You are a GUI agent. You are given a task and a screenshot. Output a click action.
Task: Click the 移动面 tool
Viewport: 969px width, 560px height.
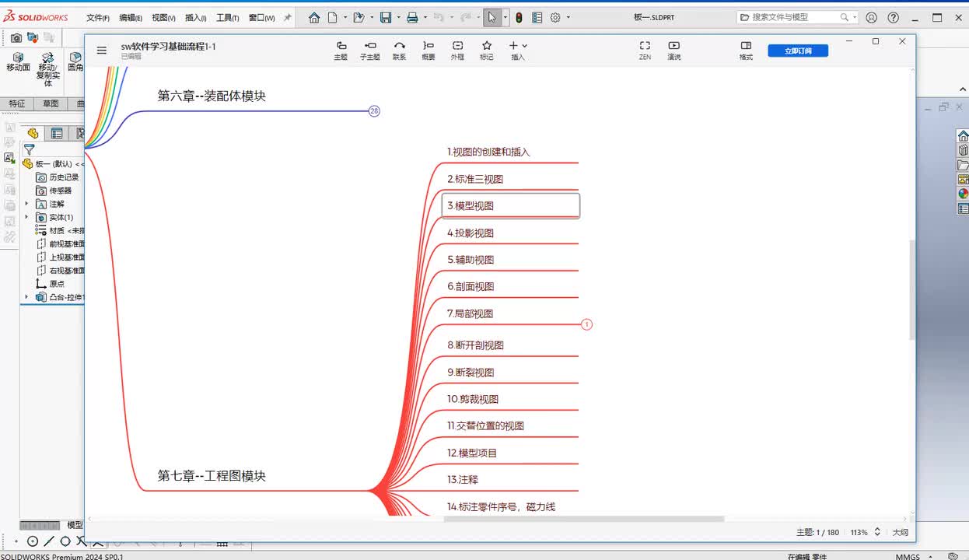(x=18, y=62)
